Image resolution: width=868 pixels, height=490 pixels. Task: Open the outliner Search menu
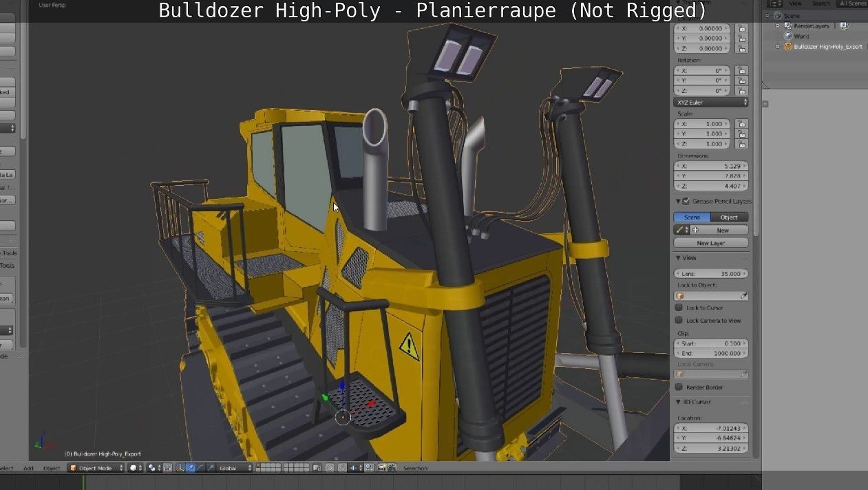coord(821,3)
